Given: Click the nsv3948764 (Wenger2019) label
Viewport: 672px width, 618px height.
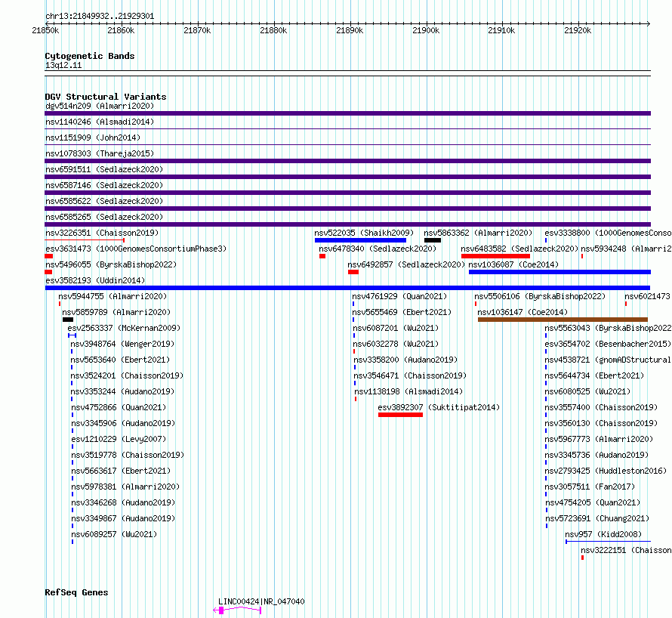Looking at the screenshot, I should click(x=122, y=344).
